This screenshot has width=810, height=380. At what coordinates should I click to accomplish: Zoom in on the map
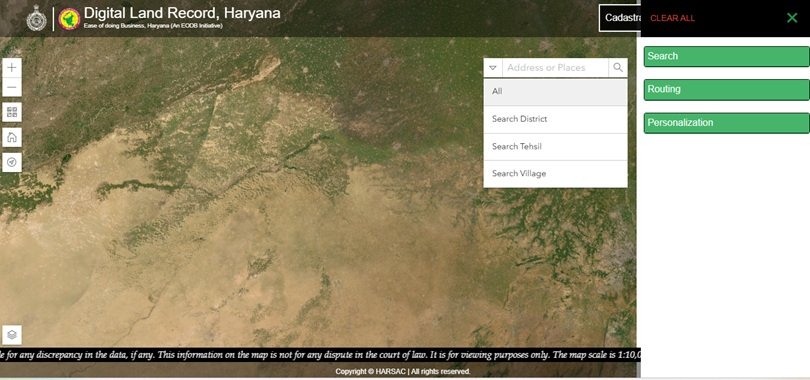[x=12, y=68]
